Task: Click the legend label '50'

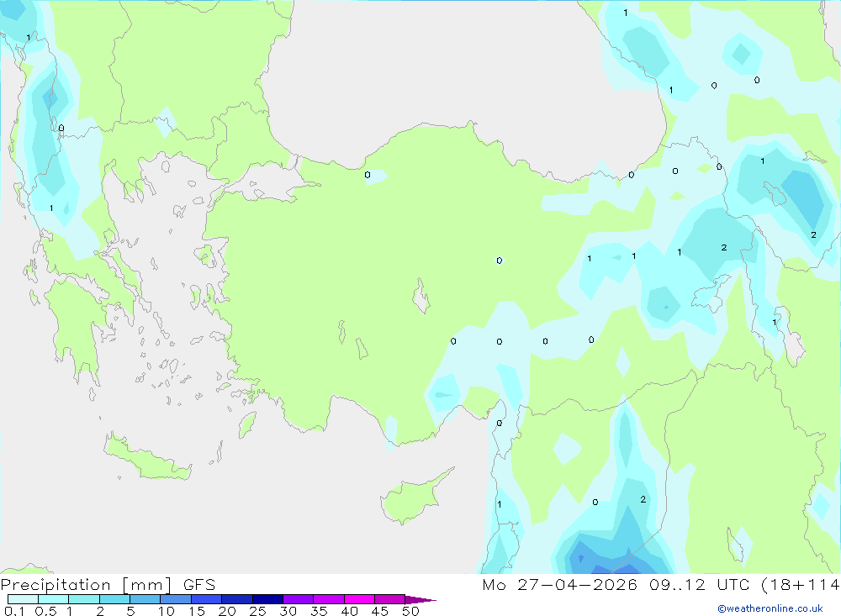Action: click(x=411, y=611)
